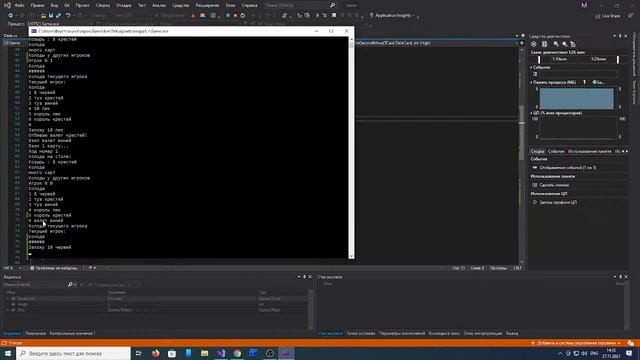Open the Файл menu

(19, 5)
